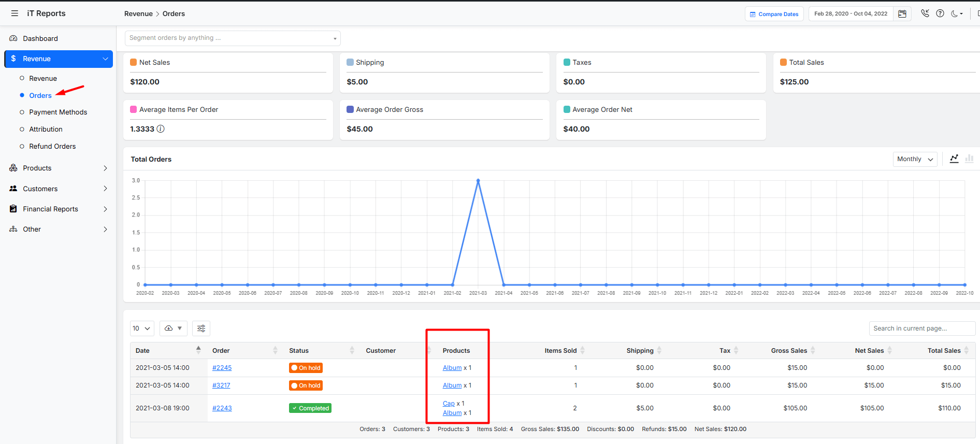Select the Payment Methods submenu item
Image resolution: width=980 pixels, height=444 pixels.
pos(58,112)
